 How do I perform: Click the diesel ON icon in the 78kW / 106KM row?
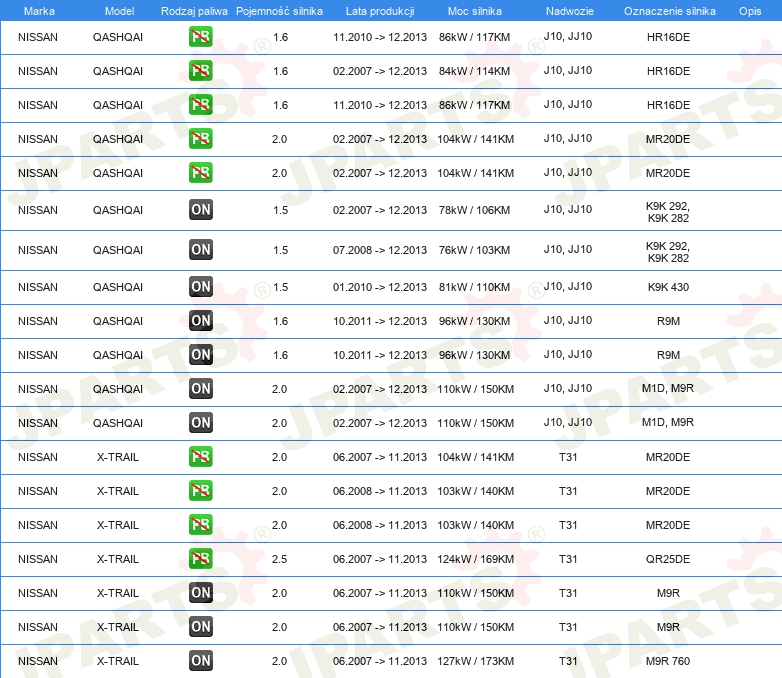201,210
